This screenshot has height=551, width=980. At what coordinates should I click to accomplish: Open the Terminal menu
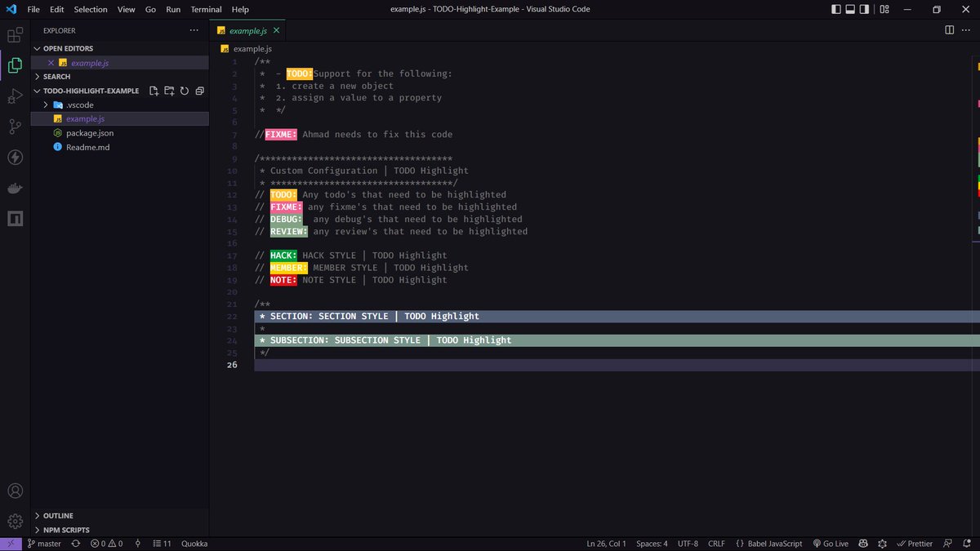click(x=206, y=10)
